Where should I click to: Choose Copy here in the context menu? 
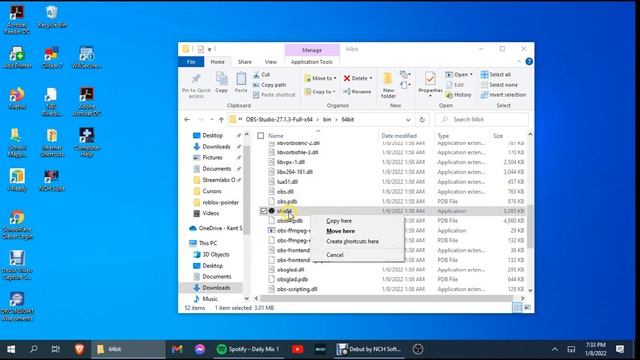pos(339,221)
